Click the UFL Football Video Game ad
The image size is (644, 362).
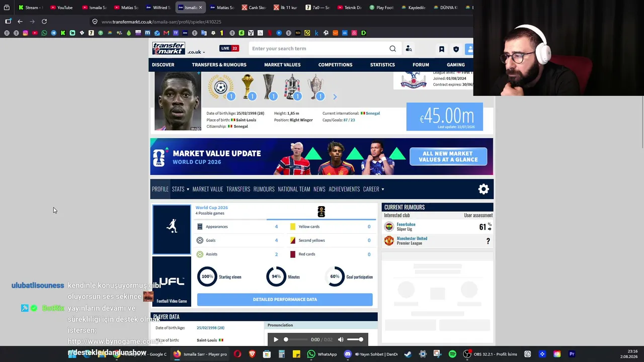[x=172, y=282]
